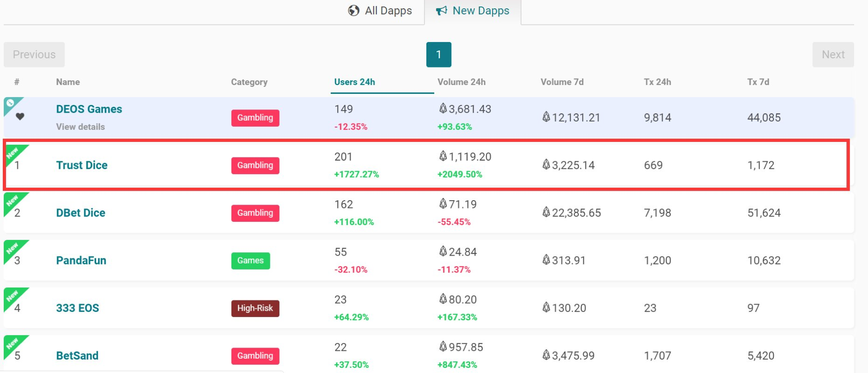The image size is (868, 373).
Task: Click the Games tag in the PandaFun row
Action: pos(251,261)
